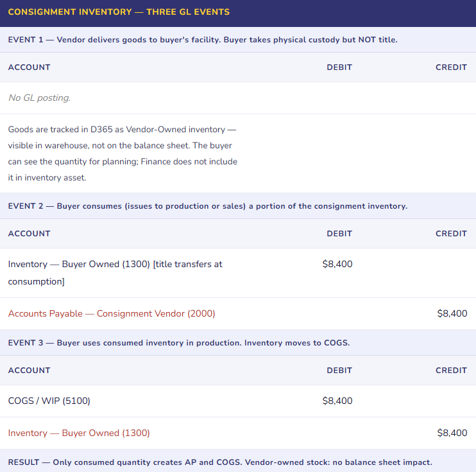Select the COGS / WIP (5100) row
This screenshot has height=472, width=476.
tap(49, 401)
